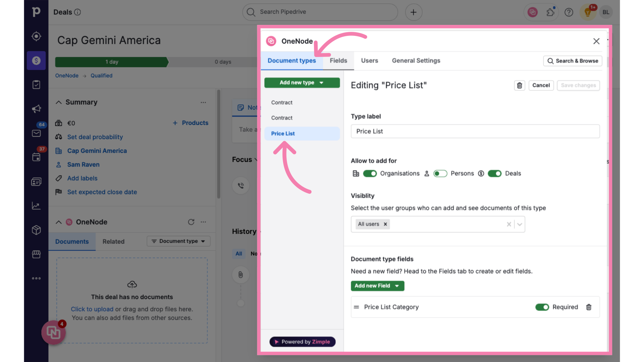Viewport: 644px width, 362px height.
Task: Switch to the Related tab
Action: 113,242
